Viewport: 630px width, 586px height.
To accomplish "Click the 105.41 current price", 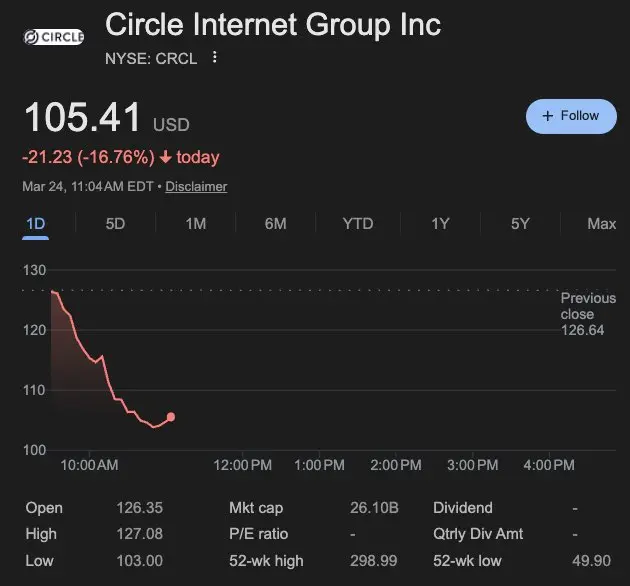I will pyautogui.click(x=83, y=118).
